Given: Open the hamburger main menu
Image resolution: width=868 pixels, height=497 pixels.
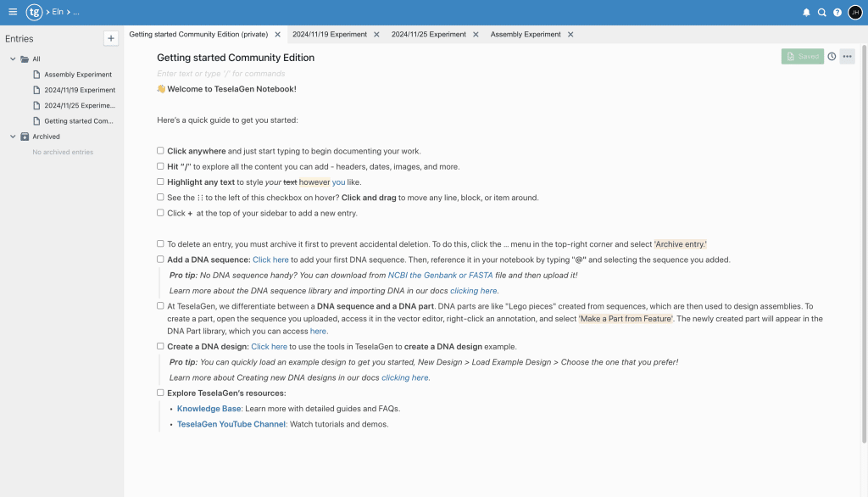Looking at the screenshot, I should pos(12,12).
